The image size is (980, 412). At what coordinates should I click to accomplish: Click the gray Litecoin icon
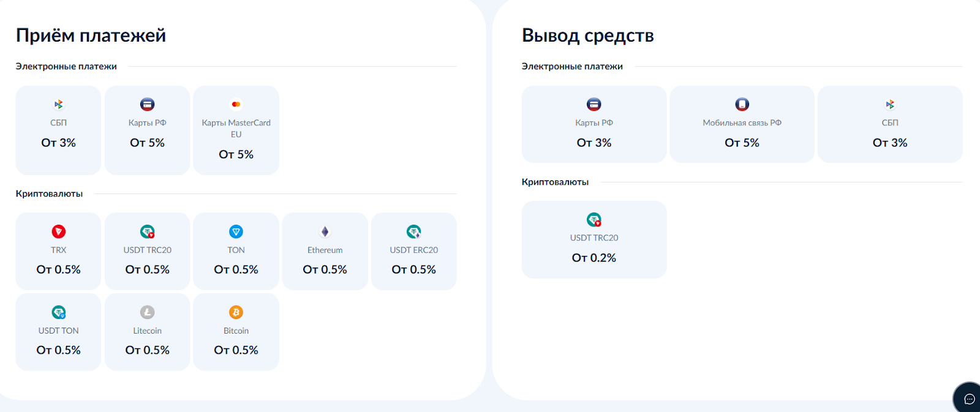pos(147,312)
